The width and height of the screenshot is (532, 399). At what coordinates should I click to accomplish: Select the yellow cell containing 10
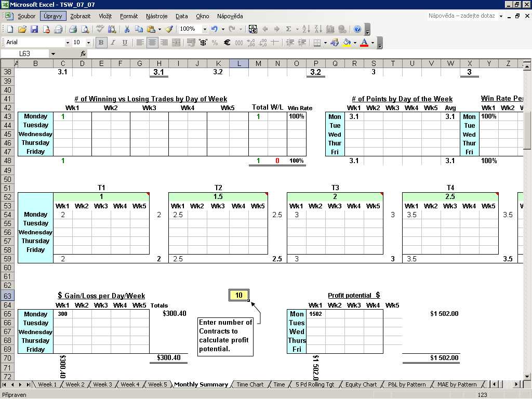tap(239, 295)
